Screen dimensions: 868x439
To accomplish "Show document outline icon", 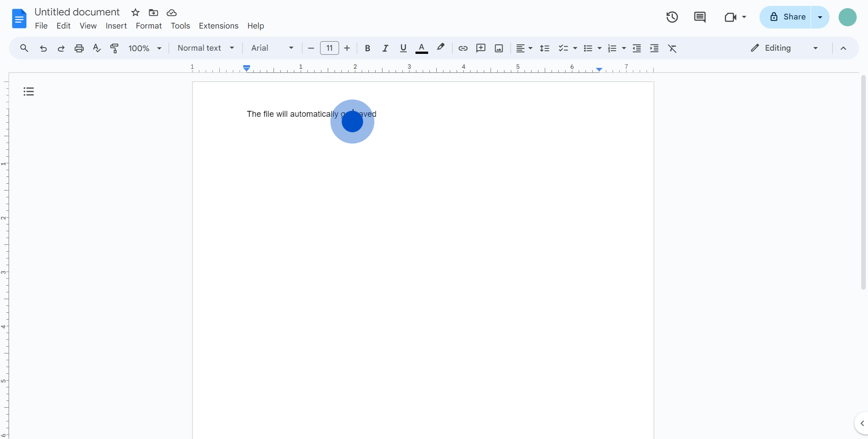I will tap(29, 92).
